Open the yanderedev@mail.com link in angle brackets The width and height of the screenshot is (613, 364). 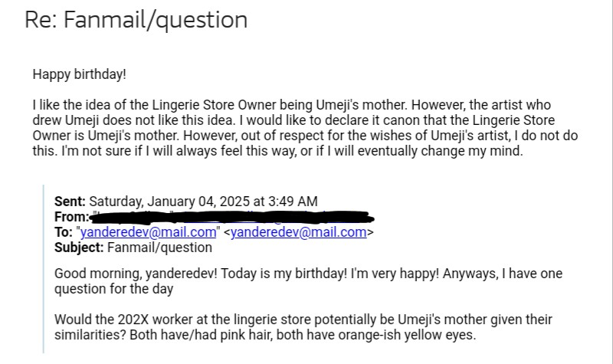coord(298,233)
